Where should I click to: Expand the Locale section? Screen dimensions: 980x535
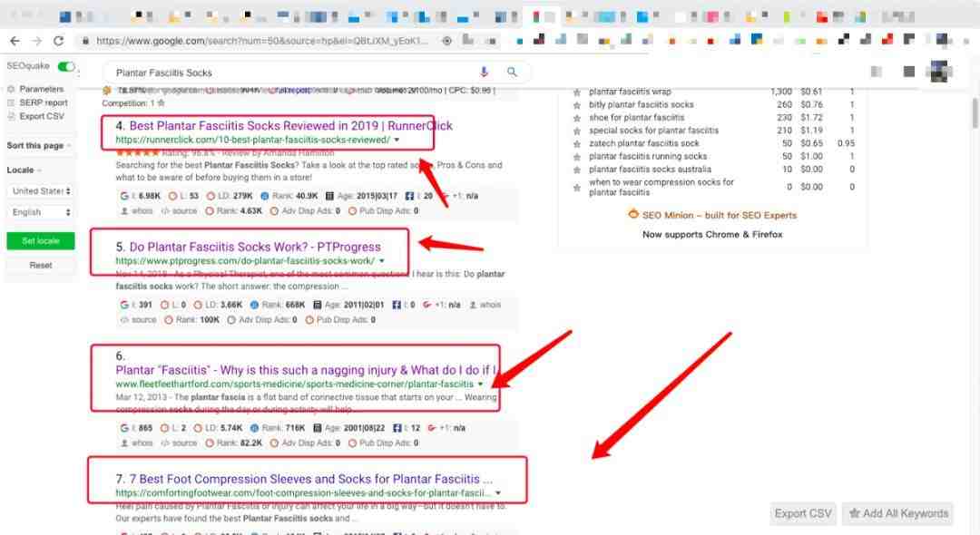pyautogui.click(x=24, y=170)
